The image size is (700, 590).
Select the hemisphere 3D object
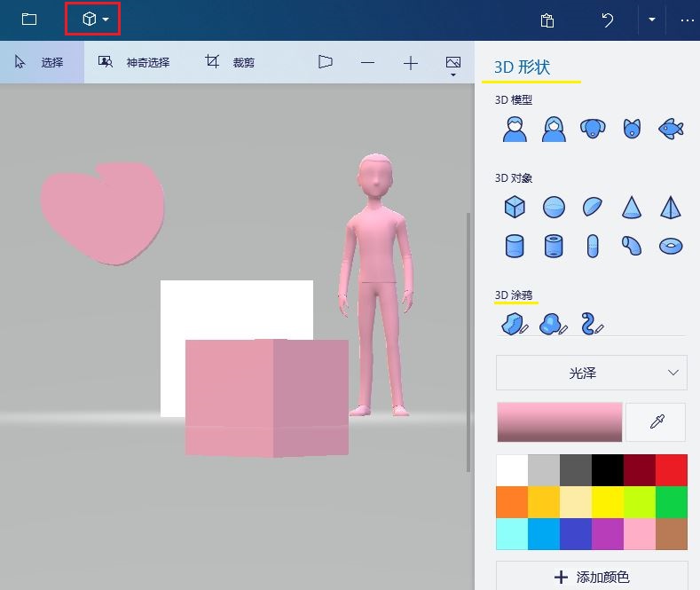coord(593,207)
